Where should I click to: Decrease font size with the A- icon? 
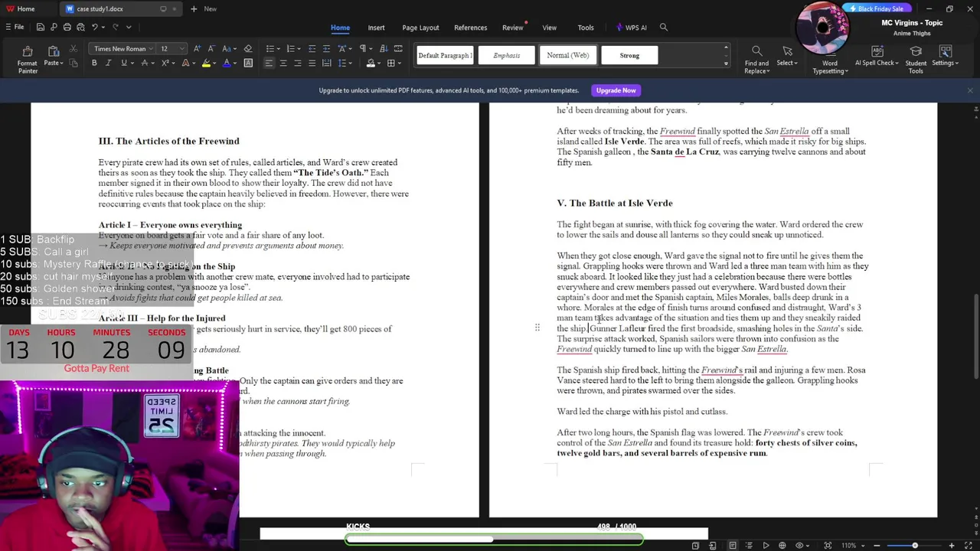tap(211, 49)
